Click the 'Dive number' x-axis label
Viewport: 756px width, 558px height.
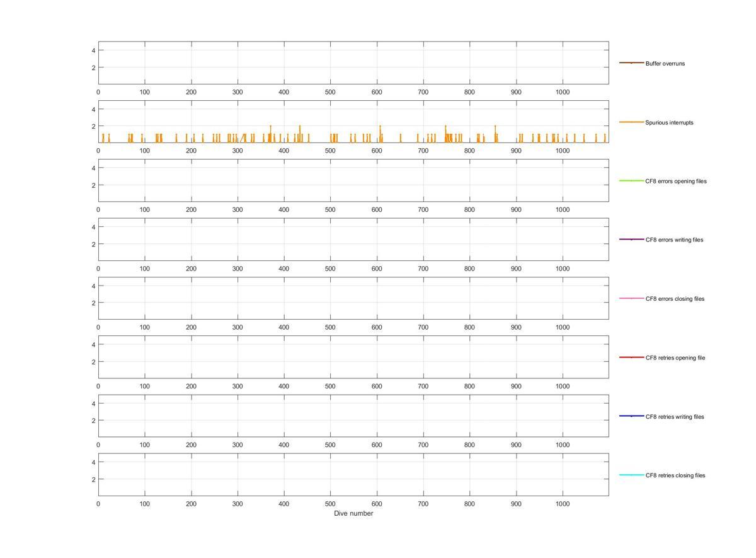pos(353,513)
